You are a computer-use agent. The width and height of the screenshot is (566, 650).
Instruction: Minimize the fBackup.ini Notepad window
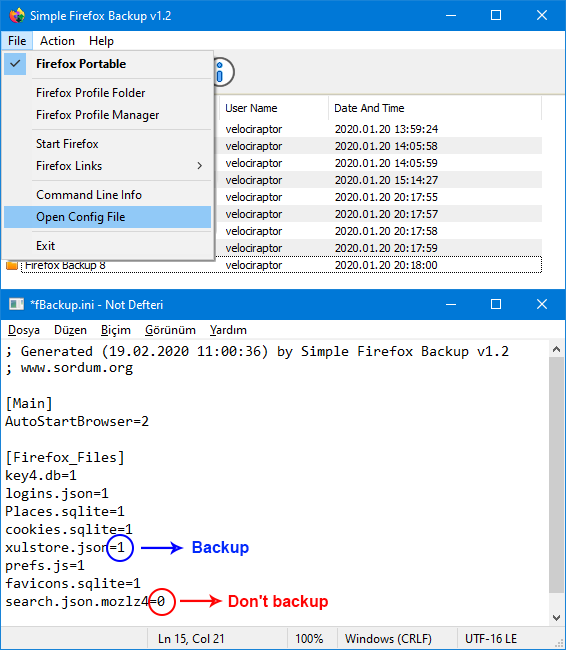tap(451, 305)
